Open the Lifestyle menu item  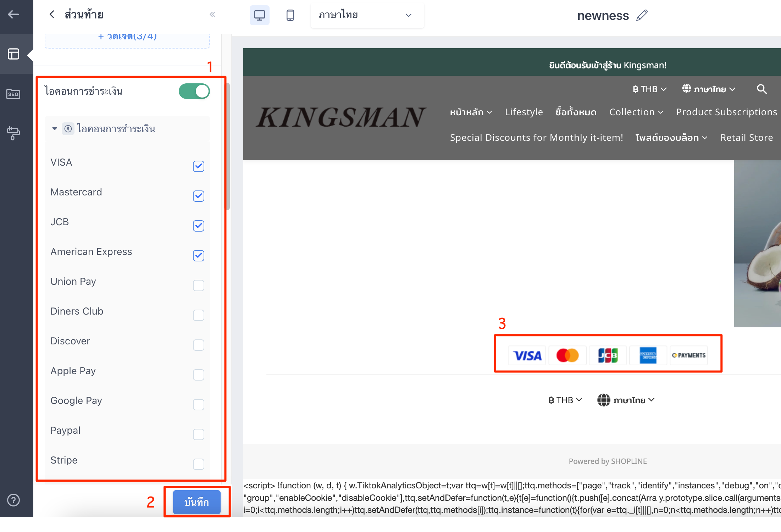(x=524, y=112)
